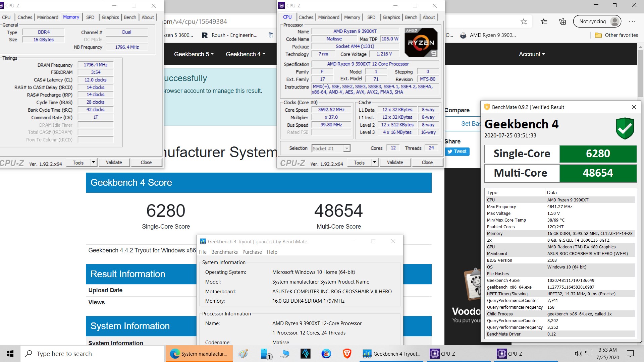644x362 pixels.
Task: Open the Paint palette taskbar icon
Action: pyautogui.click(x=243, y=354)
